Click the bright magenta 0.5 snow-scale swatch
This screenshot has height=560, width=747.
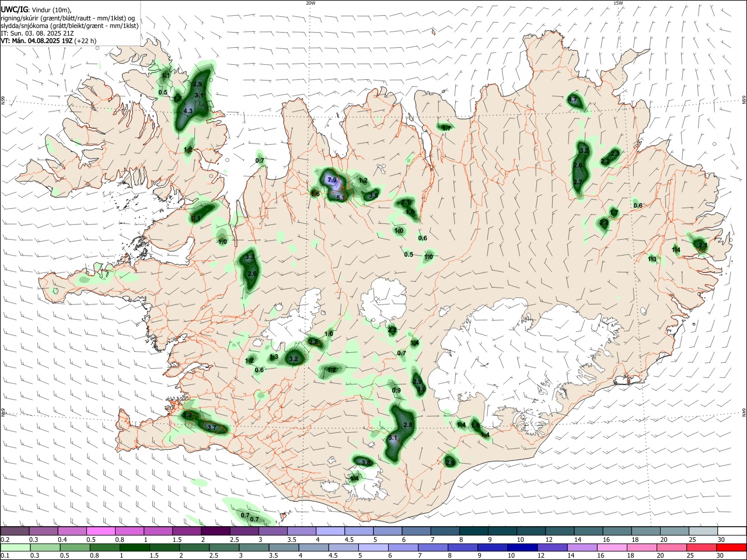[100, 531]
